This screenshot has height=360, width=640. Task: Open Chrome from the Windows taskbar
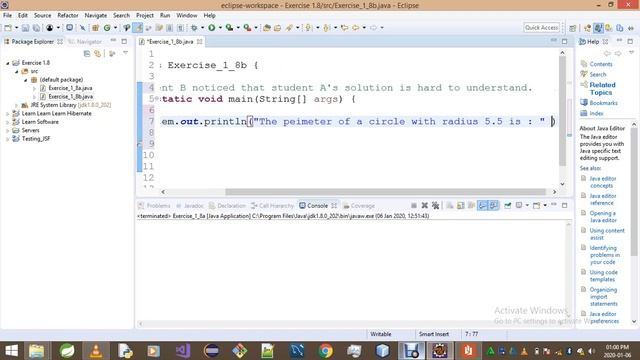(325, 351)
